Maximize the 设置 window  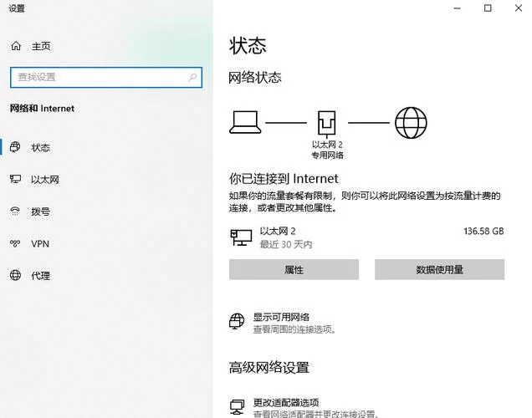click(x=488, y=8)
